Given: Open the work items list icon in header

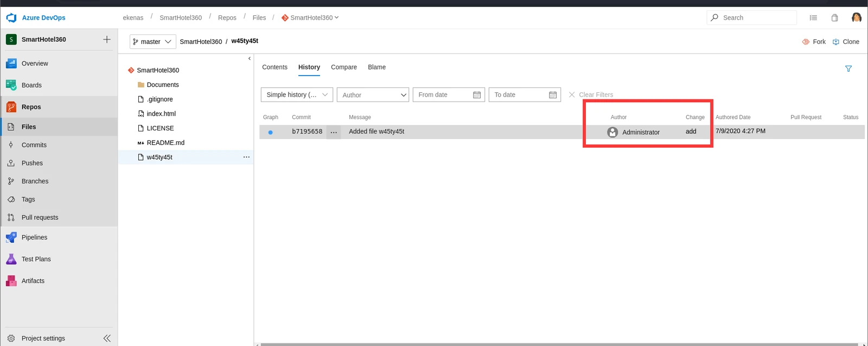Looking at the screenshot, I should click(x=813, y=18).
